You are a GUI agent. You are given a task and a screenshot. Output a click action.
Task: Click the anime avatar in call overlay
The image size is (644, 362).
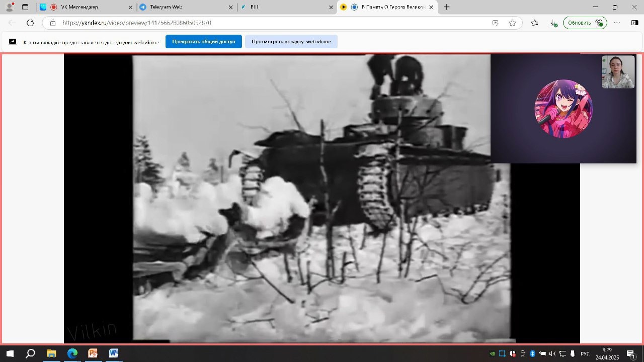click(x=563, y=109)
